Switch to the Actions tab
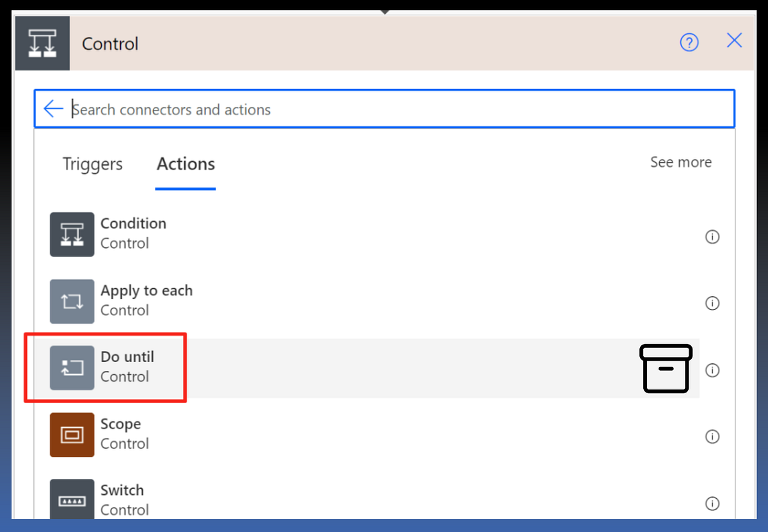The image size is (768, 532). click(185, 164)
